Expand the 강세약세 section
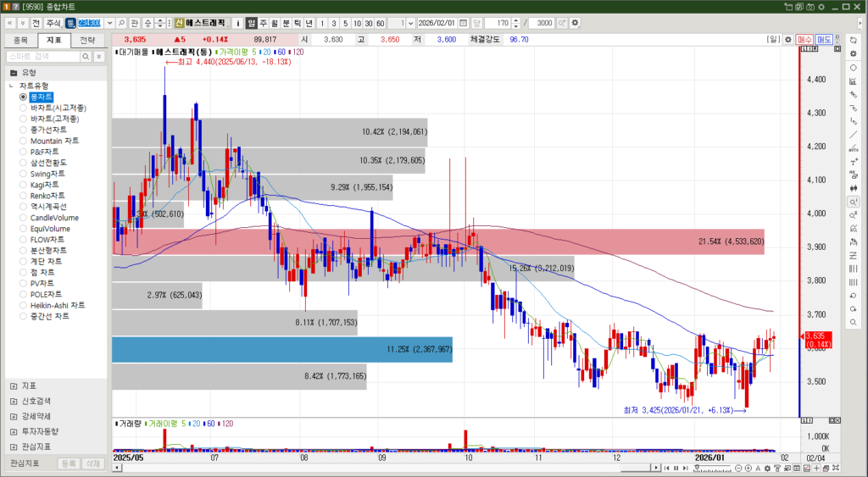Viewport: 868px width, 477px height. [14, 416]
